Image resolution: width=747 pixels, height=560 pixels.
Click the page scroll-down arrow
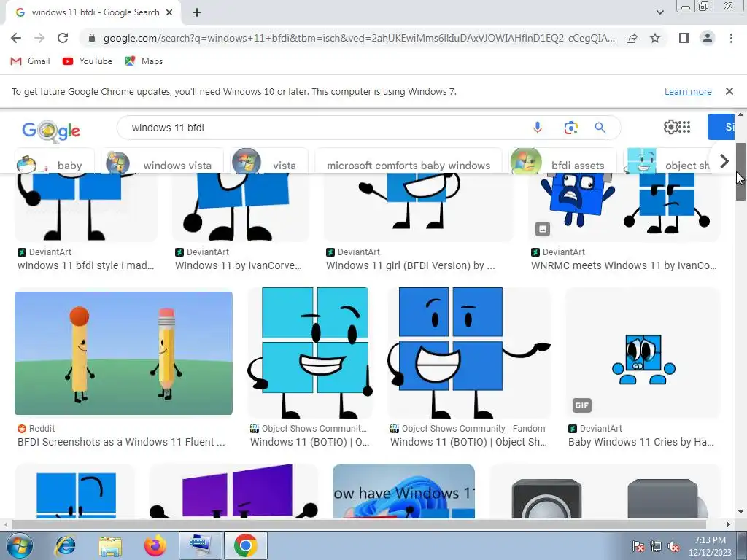(x=740, y=513)
